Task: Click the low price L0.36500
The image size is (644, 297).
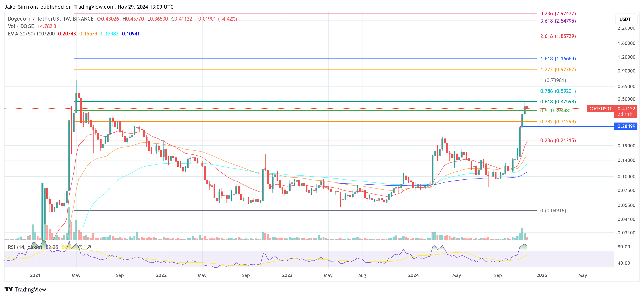Action: click(157, 19)
